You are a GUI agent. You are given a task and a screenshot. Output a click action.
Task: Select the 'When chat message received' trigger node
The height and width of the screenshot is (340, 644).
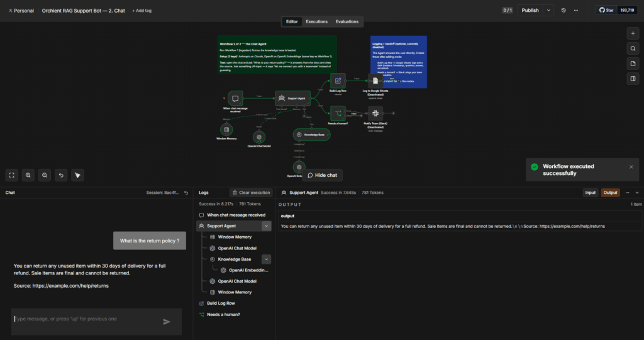click(235, 99)
